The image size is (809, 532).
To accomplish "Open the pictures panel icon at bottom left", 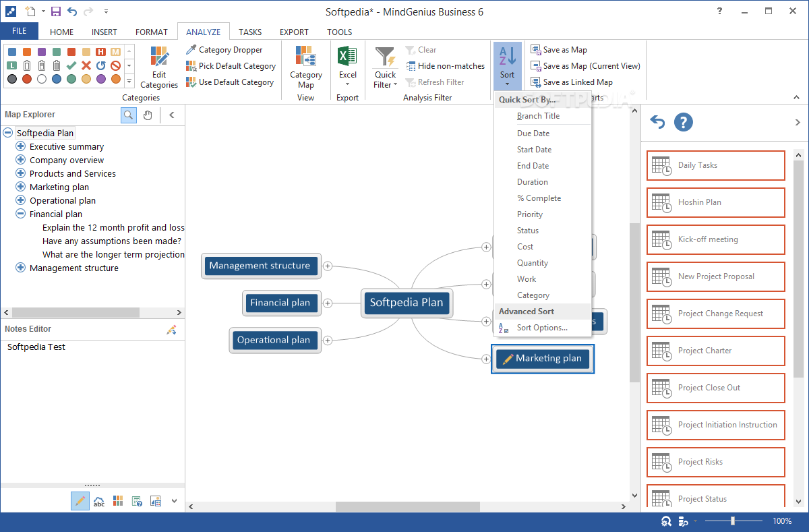I will [156, 501].
